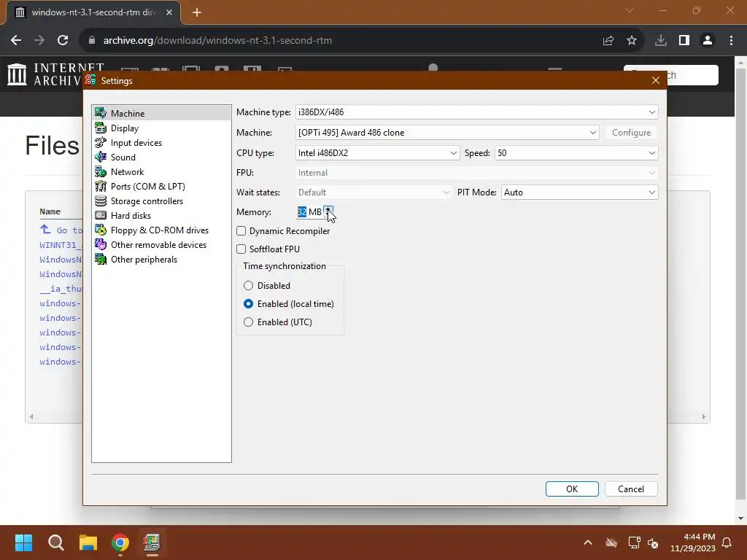Click the Settings dialog title icon
Image resolution: width=747 pixels, height=560 pixels.
(91, 80)
